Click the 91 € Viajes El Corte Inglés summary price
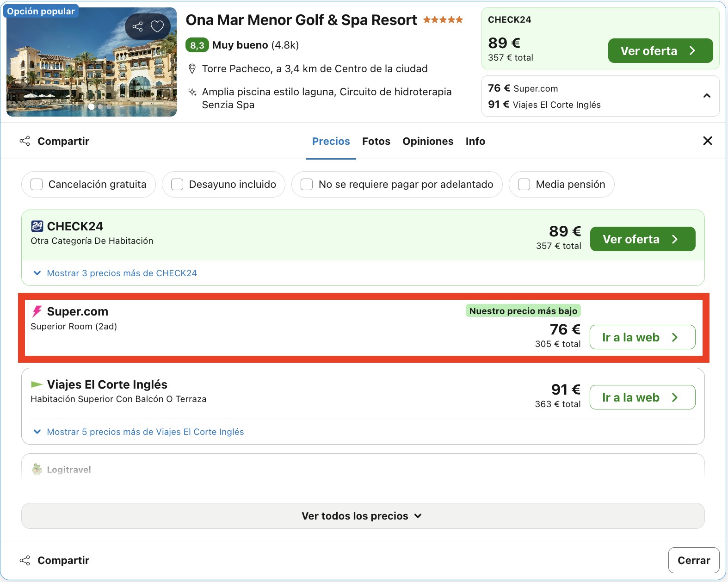The height and width of the screenshot is (582, 728). 544,105
